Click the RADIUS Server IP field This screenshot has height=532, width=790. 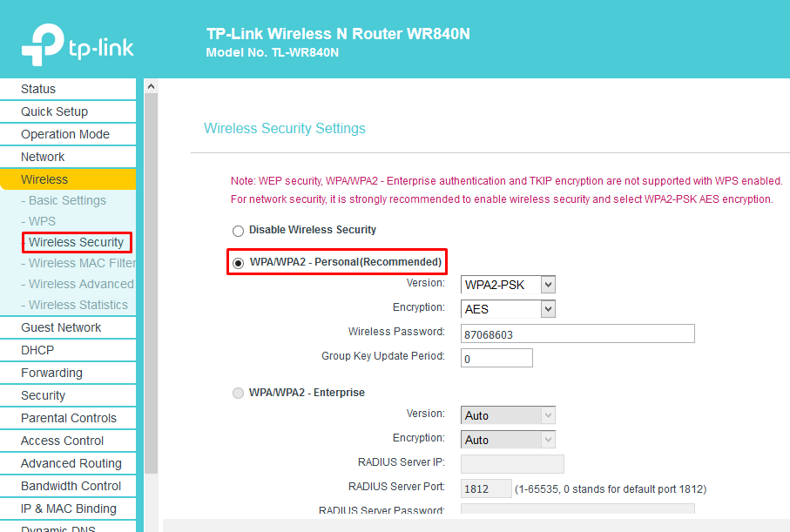pyautogui.click(x=512, y=464)
